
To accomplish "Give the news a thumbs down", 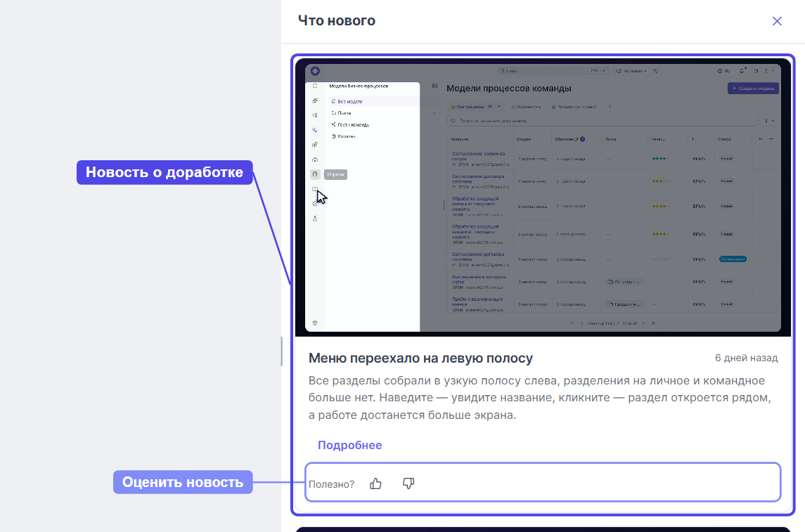I will coord(408,484).
